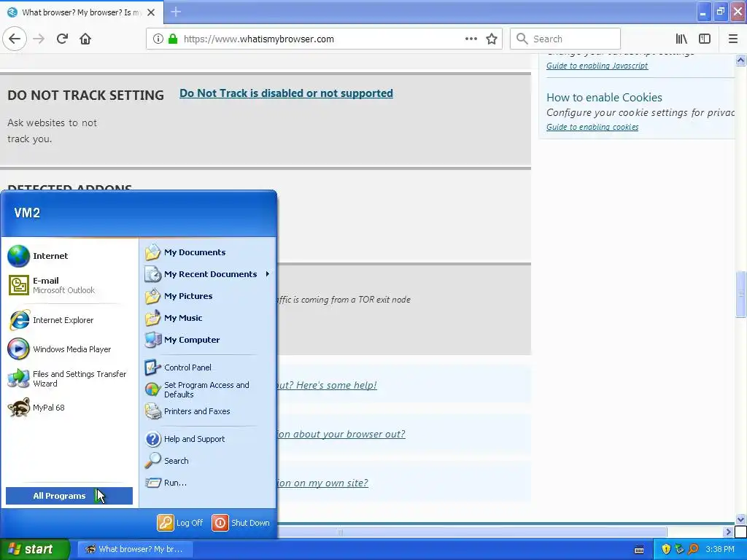Screen dimensions: 747x560
Task: Open the Internet entry in Start menu
Action: tap(70, 256)
